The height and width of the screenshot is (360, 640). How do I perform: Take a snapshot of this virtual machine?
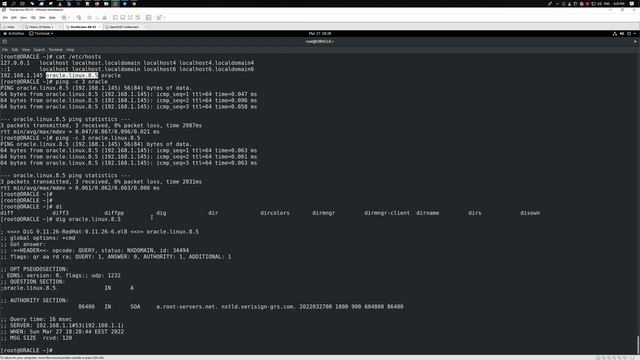pyautogui.click(x=89, y=18)
